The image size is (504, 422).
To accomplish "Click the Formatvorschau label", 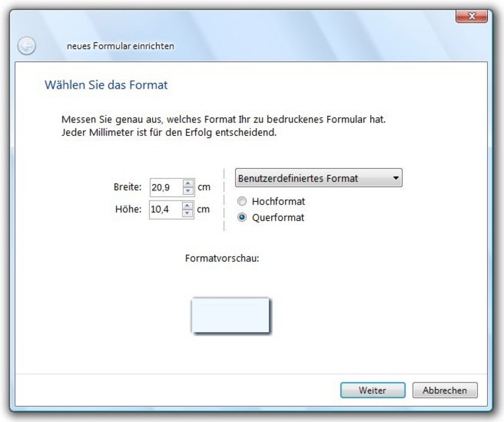I will (x=222, y=258).
